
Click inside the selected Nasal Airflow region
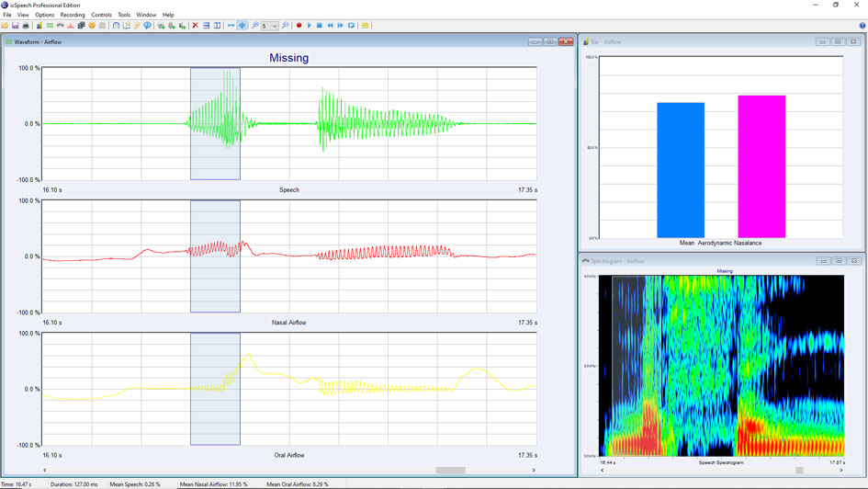point(215,256)
